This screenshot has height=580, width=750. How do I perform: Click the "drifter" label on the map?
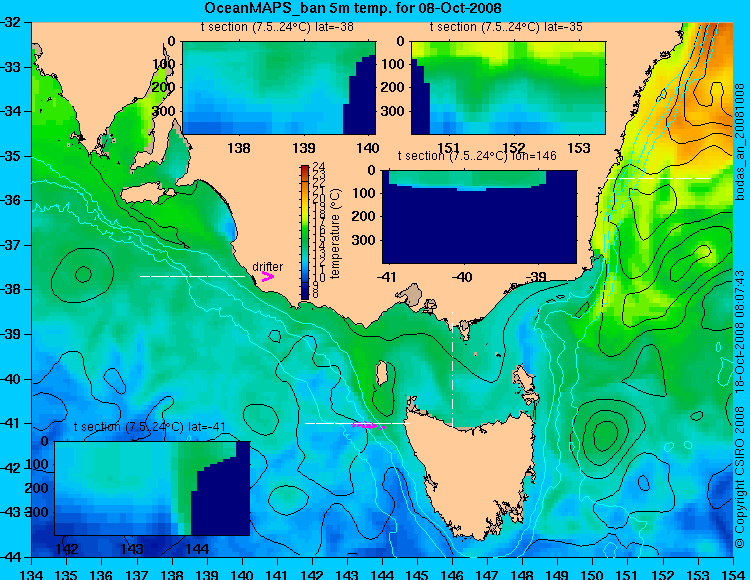(267, 266)
